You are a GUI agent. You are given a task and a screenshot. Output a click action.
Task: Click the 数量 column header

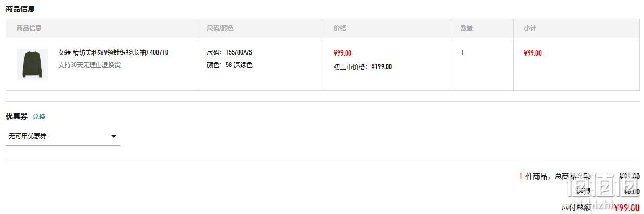(467, 28)
